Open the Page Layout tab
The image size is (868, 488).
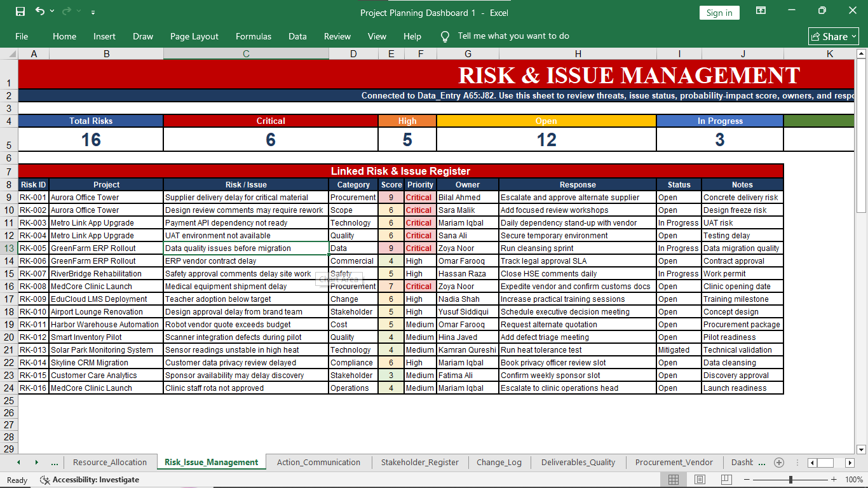194,36
